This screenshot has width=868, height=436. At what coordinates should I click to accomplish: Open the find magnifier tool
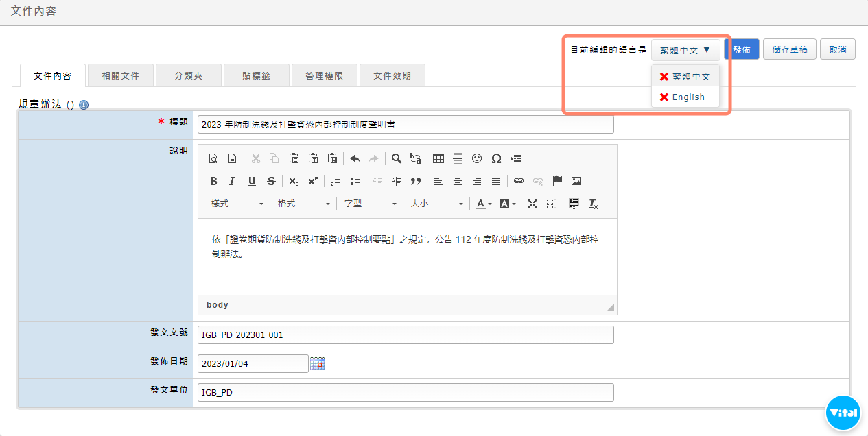397,158
